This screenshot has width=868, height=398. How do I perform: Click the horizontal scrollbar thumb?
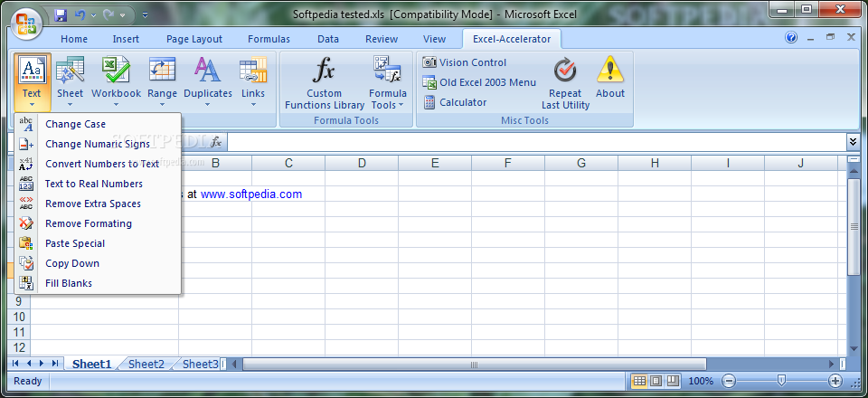[475, 364]
